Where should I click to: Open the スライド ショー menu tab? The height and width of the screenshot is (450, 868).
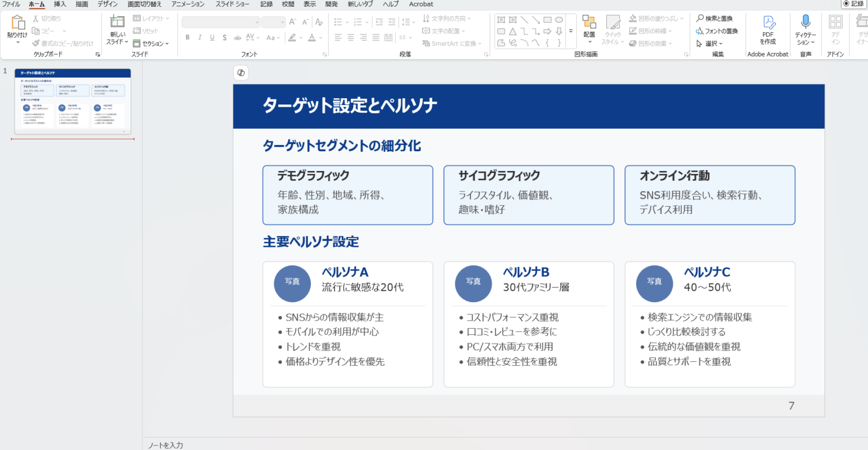232,4
